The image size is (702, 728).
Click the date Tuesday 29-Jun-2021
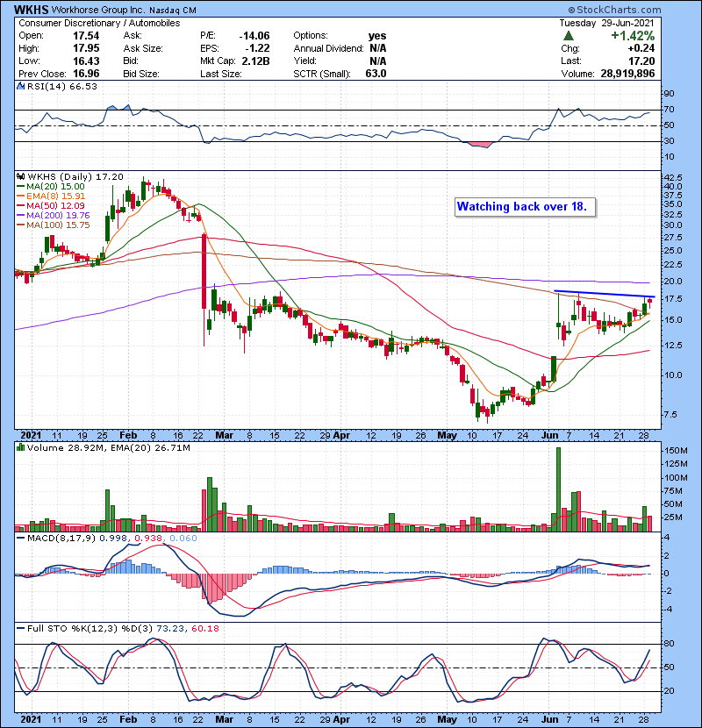pyautogui.click(x=606, y=23)
